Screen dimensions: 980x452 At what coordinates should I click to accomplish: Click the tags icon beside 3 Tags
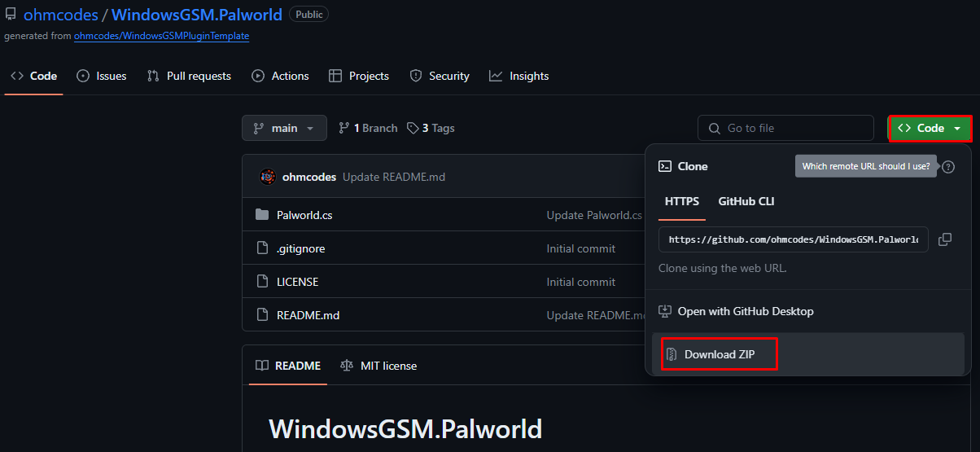point(413,128)
